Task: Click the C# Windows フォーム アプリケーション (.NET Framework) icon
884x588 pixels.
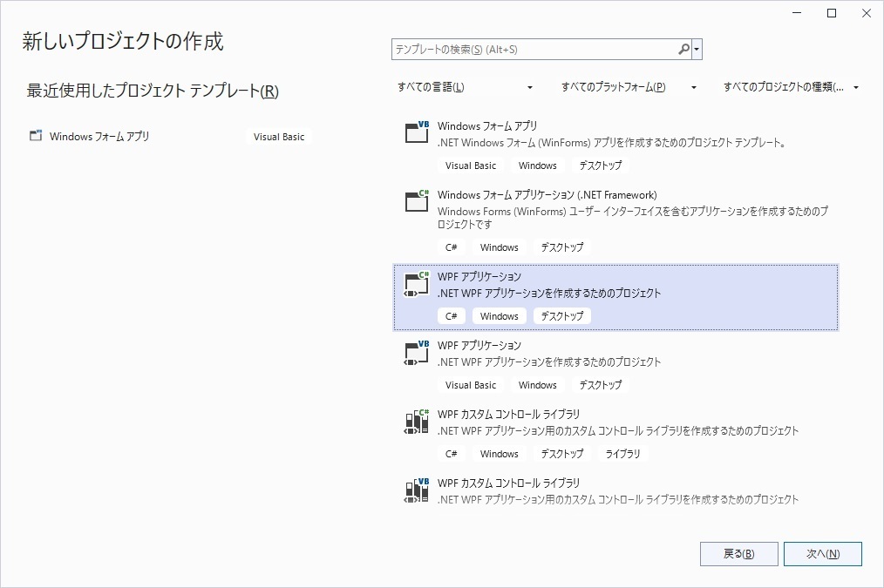Action: (416, 201)
